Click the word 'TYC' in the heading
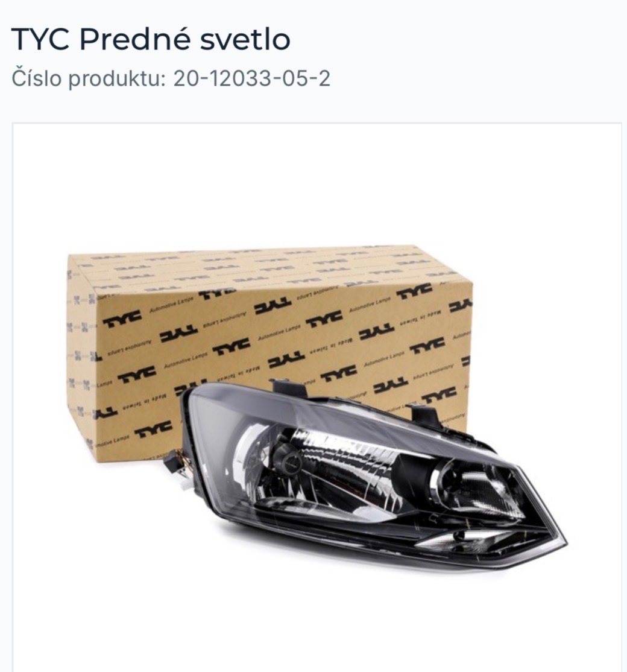This screenshot has height=672, width=627. [x=39, y=39]
